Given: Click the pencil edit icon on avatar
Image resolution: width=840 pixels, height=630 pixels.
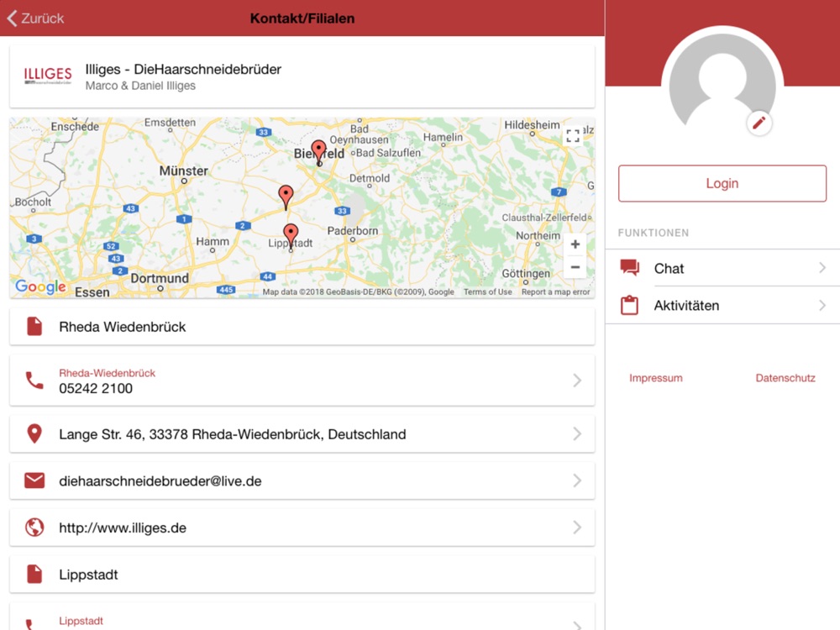Looking at the screenshot, I should (x=759, y=123).
